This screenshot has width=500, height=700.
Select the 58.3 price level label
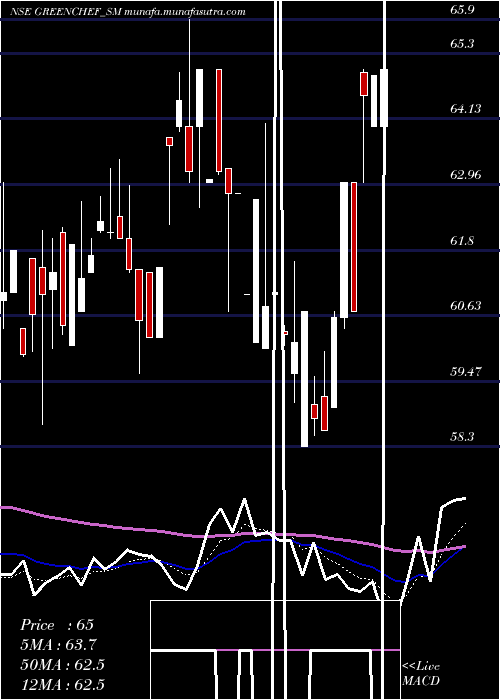(x=462, y=437)
